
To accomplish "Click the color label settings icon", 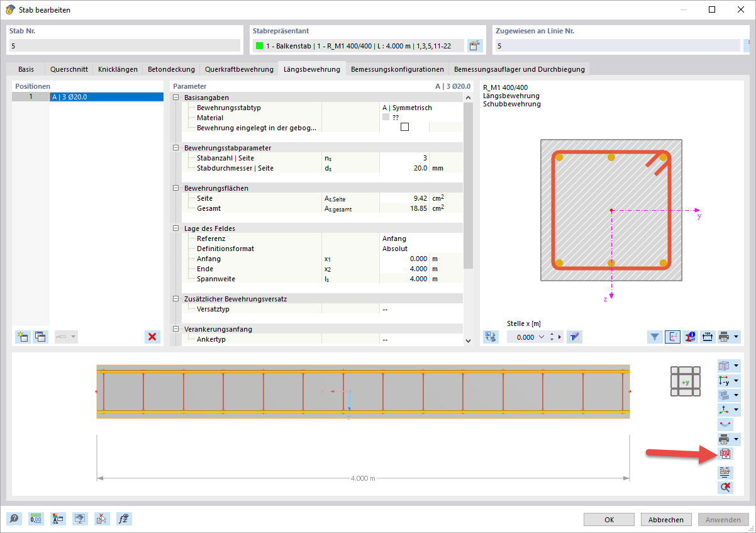I will coord(58,519).
